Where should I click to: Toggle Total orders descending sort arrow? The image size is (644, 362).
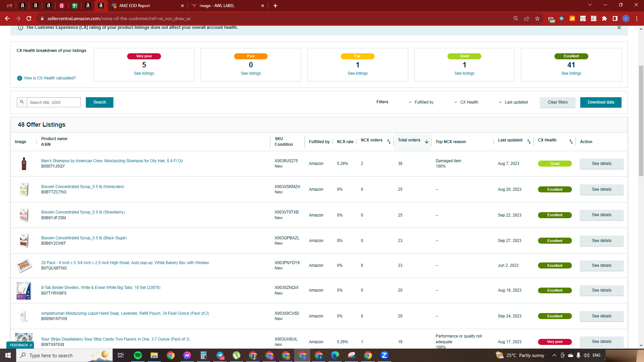point(427,142)
